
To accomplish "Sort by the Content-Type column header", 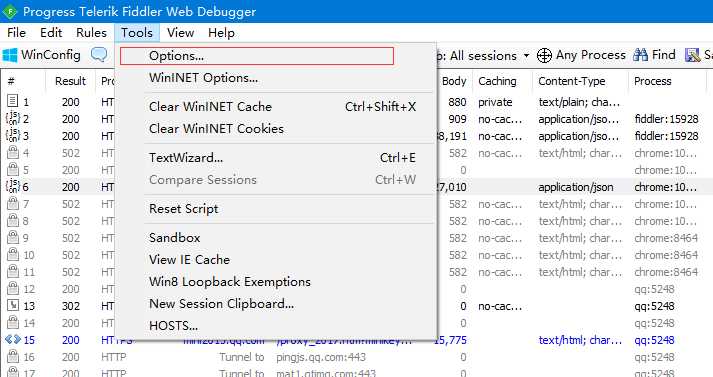I will (572, 81).
